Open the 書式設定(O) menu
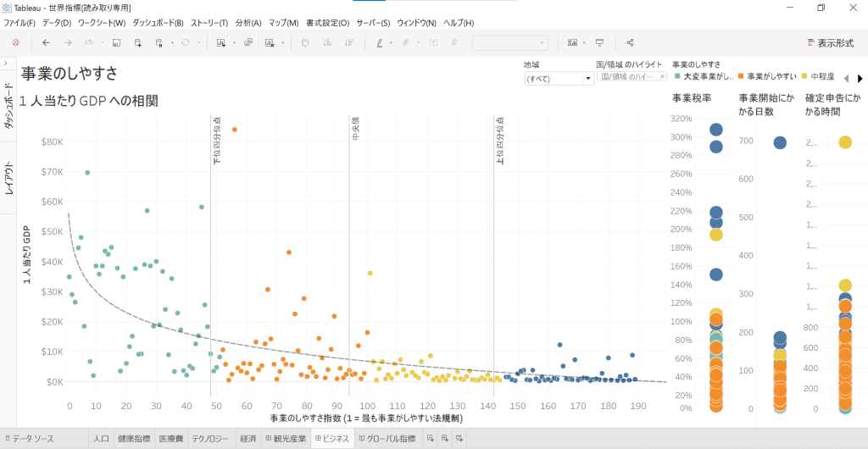The width and height of the screenshot is (868, 449). click(328, 23)
